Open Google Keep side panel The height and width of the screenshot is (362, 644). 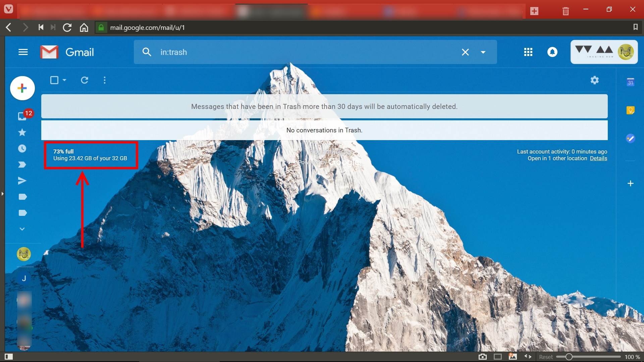630,110
